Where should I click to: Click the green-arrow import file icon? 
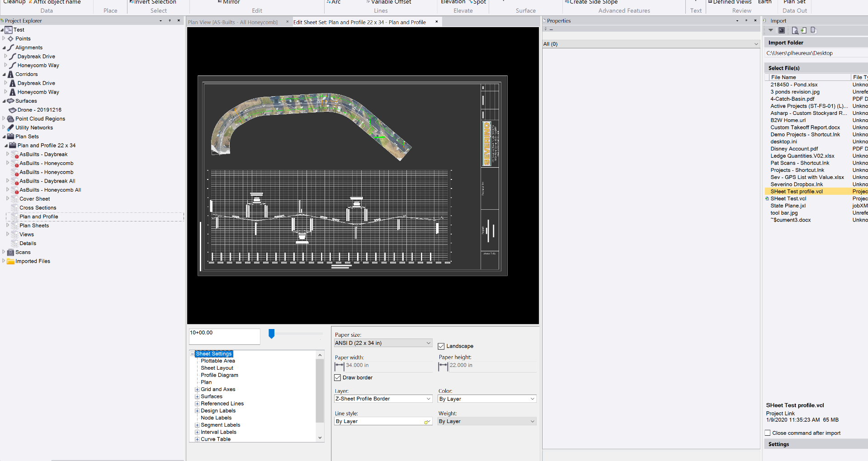pos(803,30)
